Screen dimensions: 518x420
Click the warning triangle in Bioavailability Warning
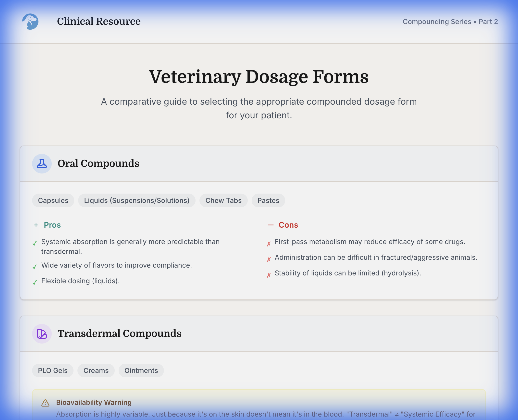pos(45,403)
